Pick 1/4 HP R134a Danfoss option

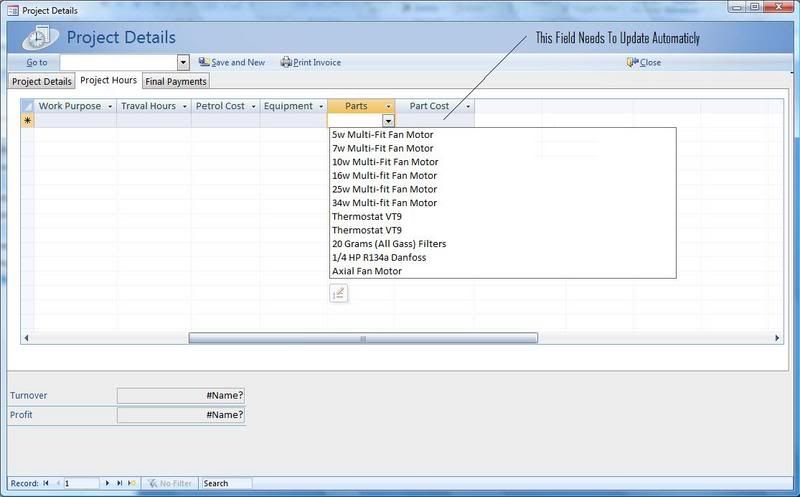(378, 257)
